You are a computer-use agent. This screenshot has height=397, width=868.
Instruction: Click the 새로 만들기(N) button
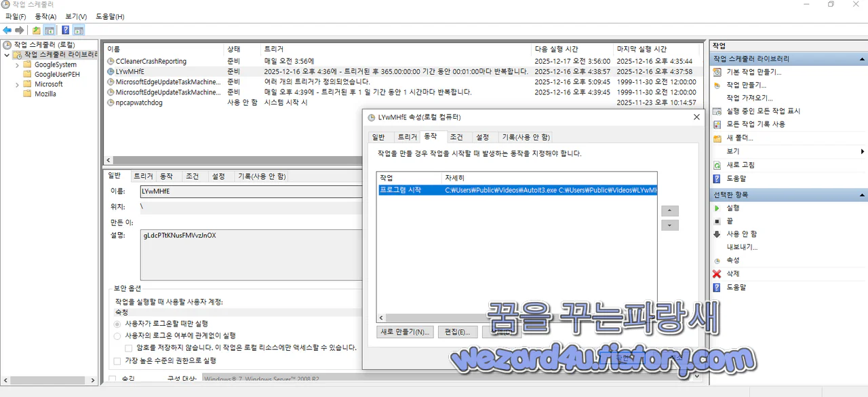405,332
